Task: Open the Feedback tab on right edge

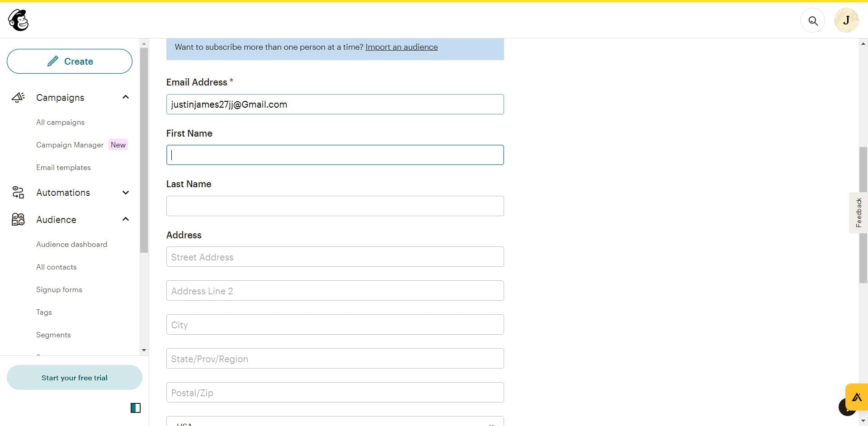Action: tap(859, 212)
